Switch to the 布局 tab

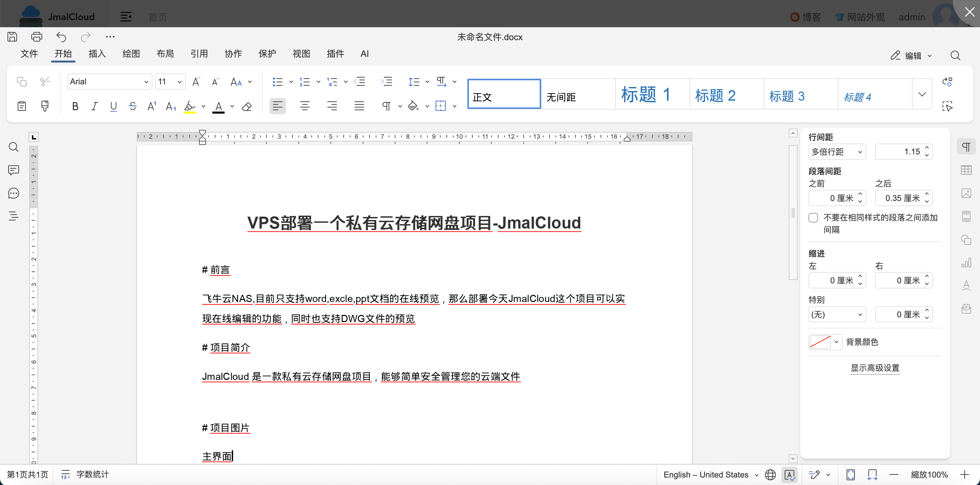[x=165, y=54]
